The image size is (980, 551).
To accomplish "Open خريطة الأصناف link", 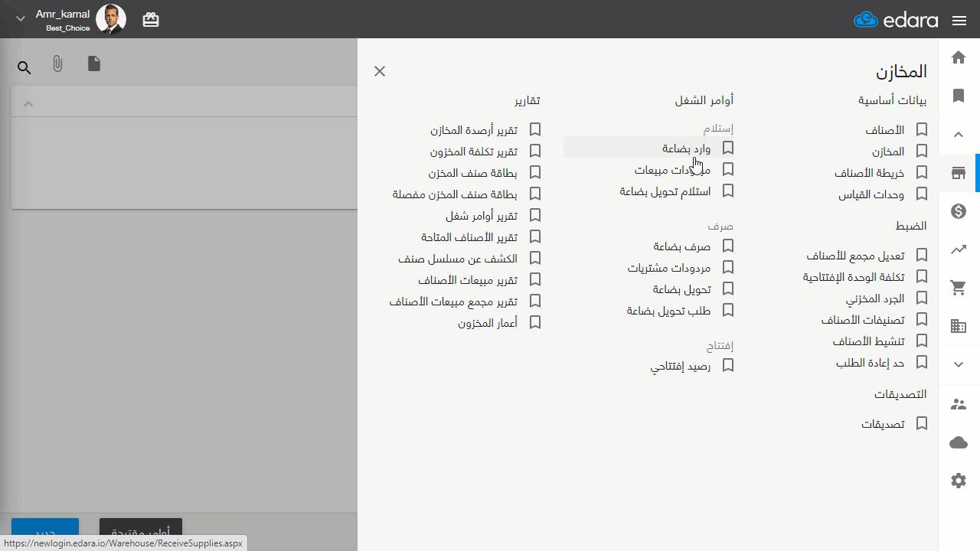I will tap(870, 174).
